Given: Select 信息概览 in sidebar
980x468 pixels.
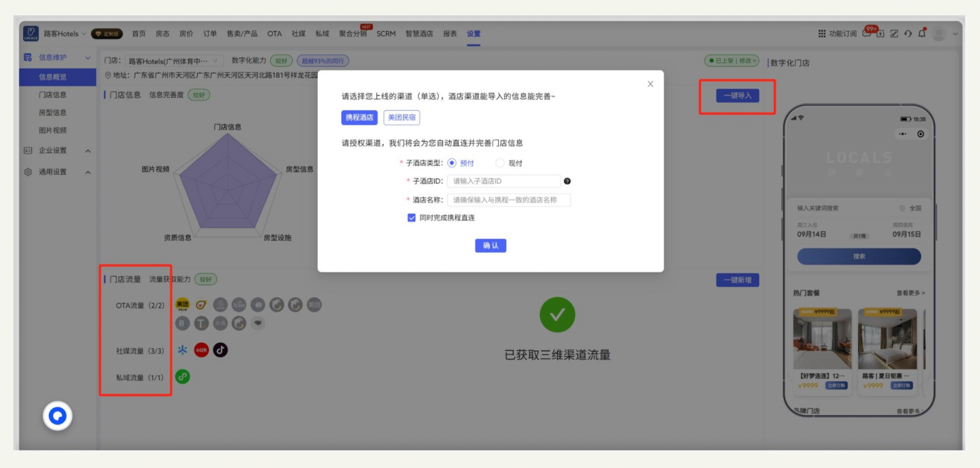Looking at the screenshot, I should (58, 77).
